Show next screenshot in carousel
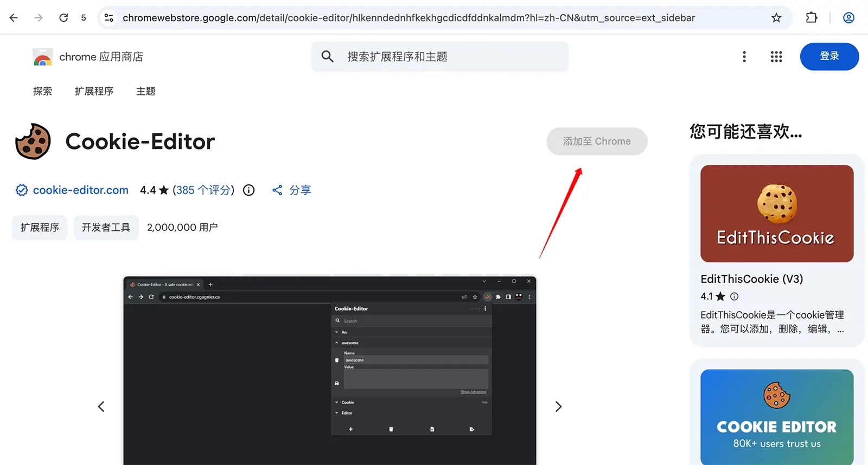868x465 pixels. tap(558, 406)
